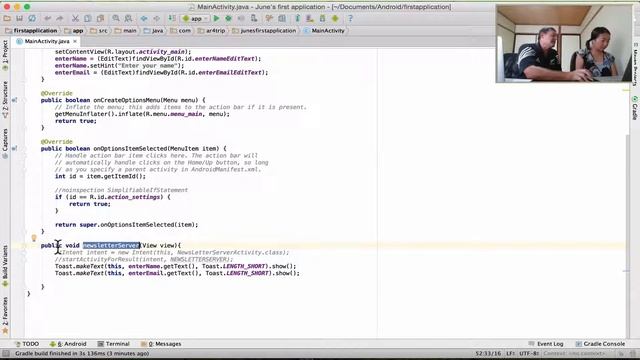This screenshot has width=640, height=360.
Task: Click the yellow light bulb intention icon
Action: point(34,238)
